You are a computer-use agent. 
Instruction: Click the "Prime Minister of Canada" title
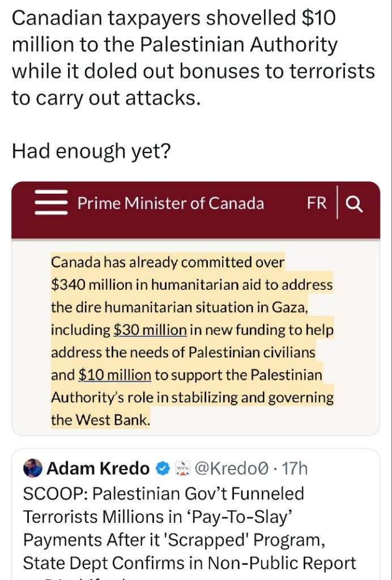(x=171, y=203)
